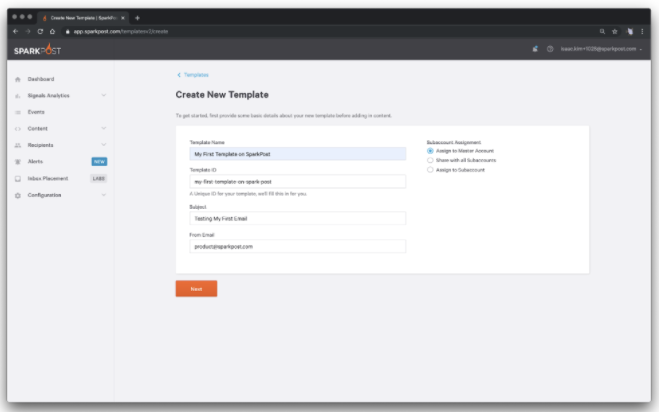Focus the Template ID field
Image resolution: width=659 pixels, height=412 pixels.
pos(298,182)
